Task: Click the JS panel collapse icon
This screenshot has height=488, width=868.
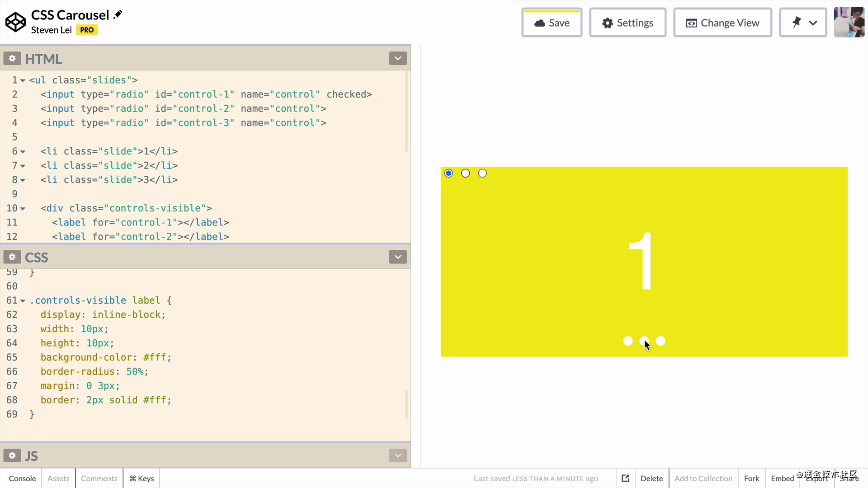Action: pos(398,455)
